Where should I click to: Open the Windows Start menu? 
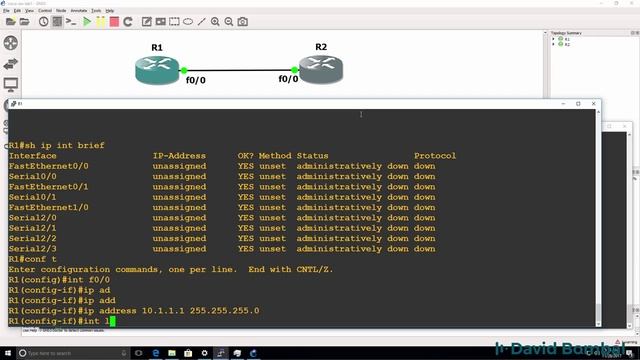click(x=8, y=353)
